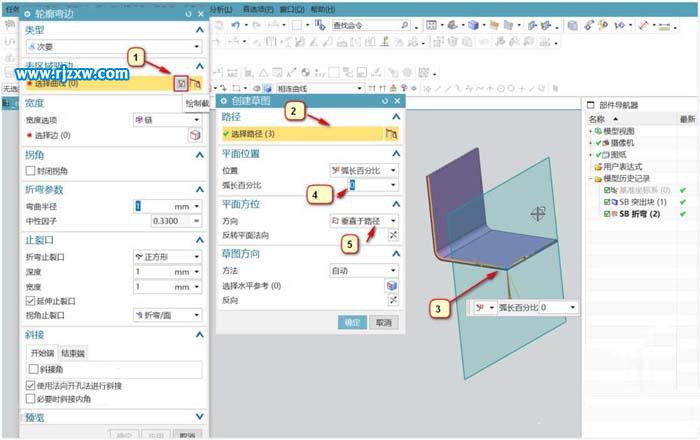Image resolution: width=700 pixels, height=440 pixels.
Task: Collapse the 止裂口 section
Action: click(x=200, y=240)
